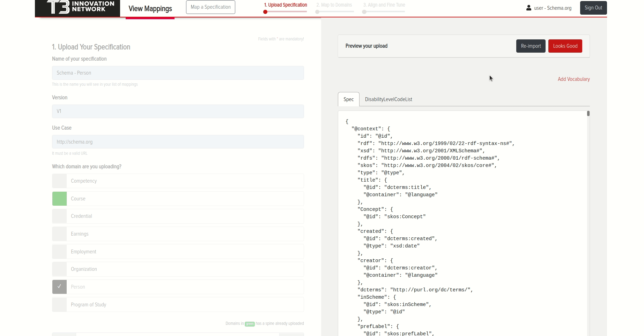This screenshot has width=644, height=336.
Task: Click the "@id": "dcterms:creator" line
Action: [x=400, y=268]
